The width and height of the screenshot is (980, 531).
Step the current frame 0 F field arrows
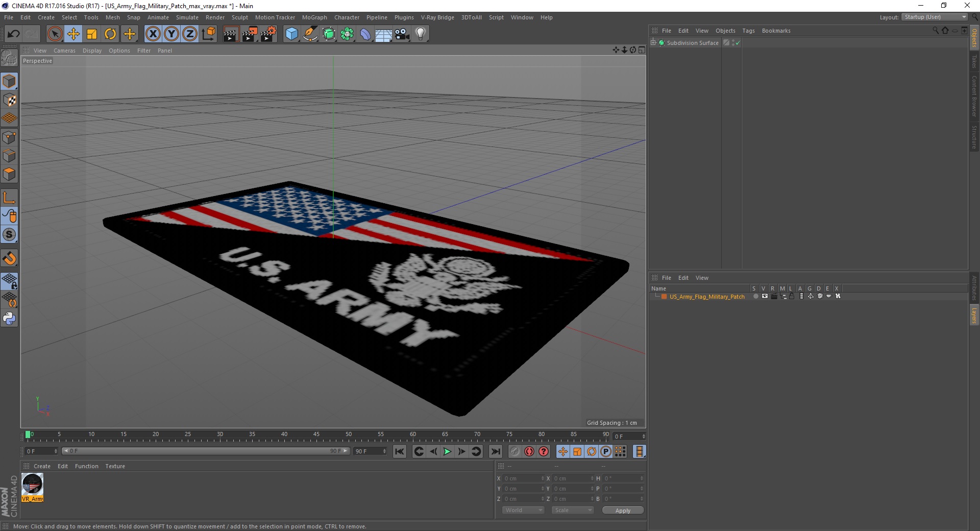click(56, 451)
